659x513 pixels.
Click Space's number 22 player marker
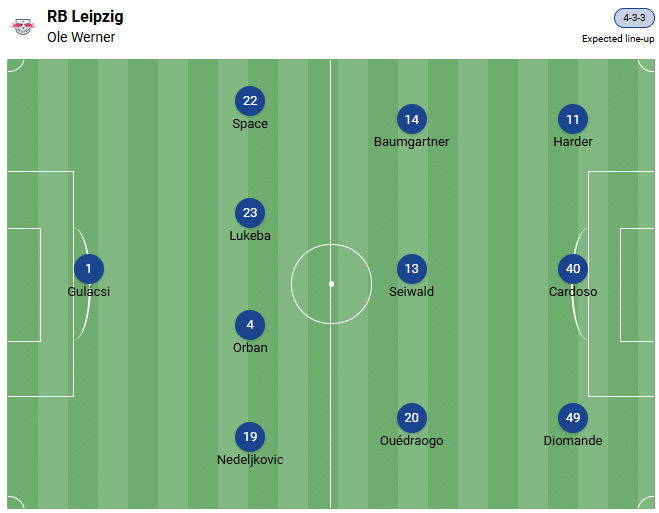pos(250,101)
